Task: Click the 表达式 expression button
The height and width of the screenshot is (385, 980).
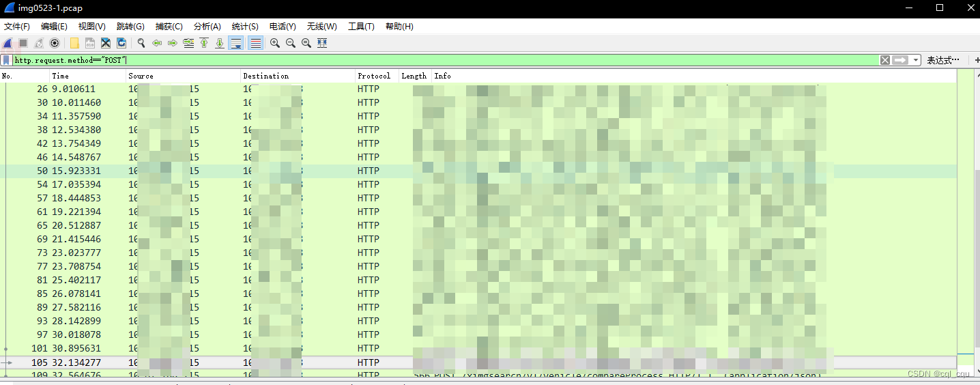Action: [943, 60]
